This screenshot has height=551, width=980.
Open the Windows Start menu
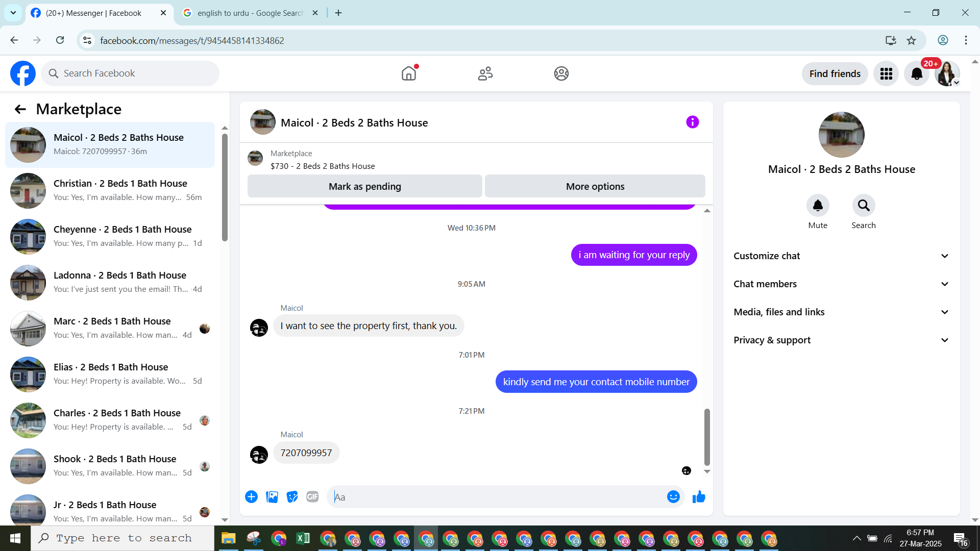[x=15, y=538]
